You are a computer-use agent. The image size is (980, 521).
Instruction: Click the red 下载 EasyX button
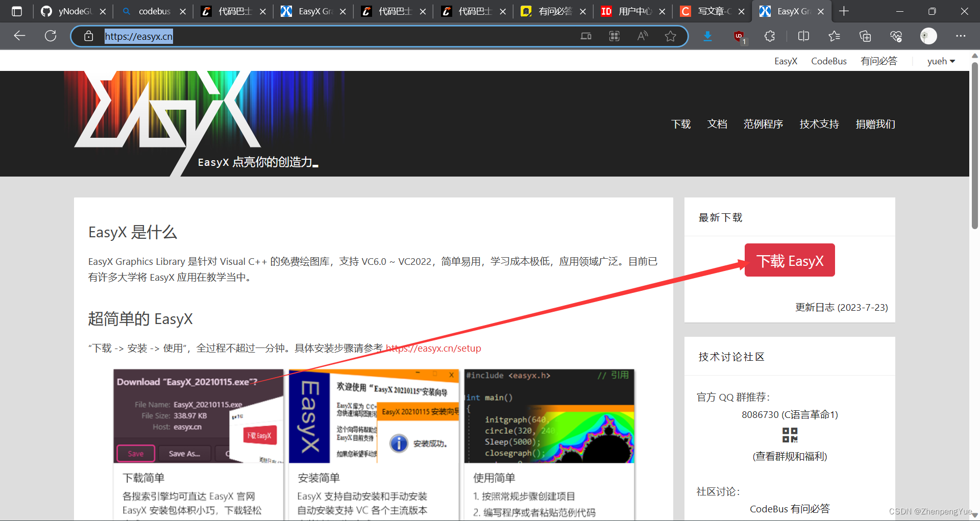pyautogui.click(x=790, y=260)
